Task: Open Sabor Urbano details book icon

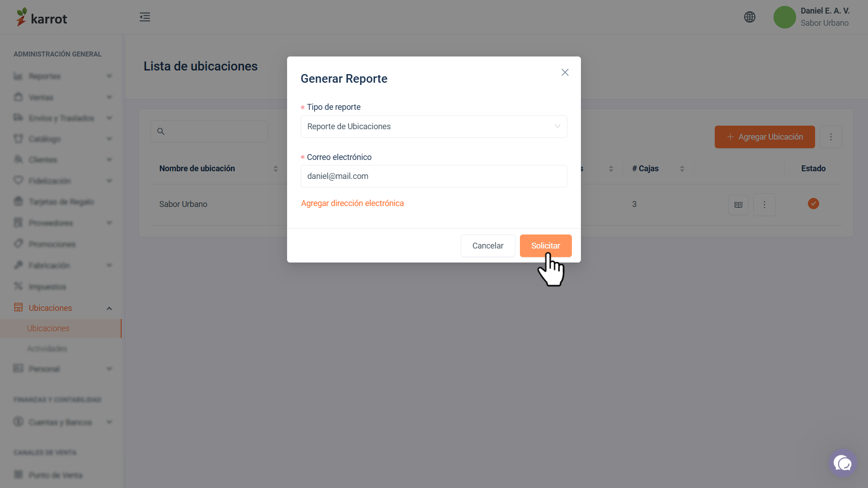Action: (x=738, y=205)
